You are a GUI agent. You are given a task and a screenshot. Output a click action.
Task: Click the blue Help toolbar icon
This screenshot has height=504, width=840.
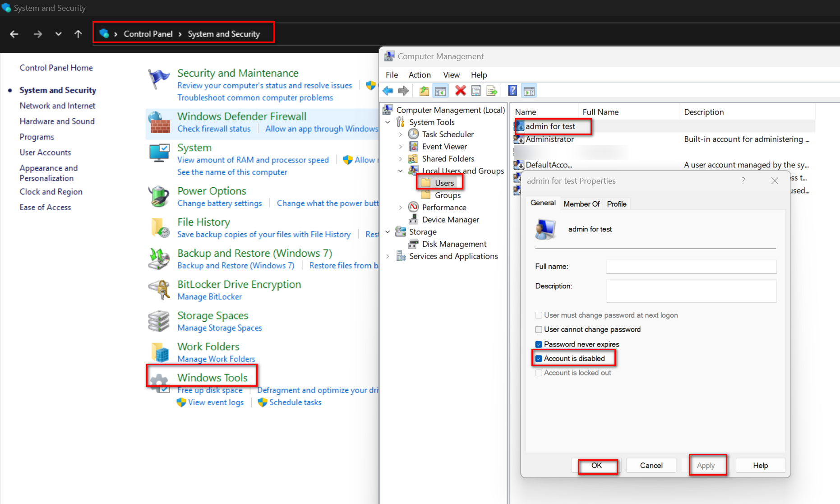pyautogui.click(x=512, y=91)
